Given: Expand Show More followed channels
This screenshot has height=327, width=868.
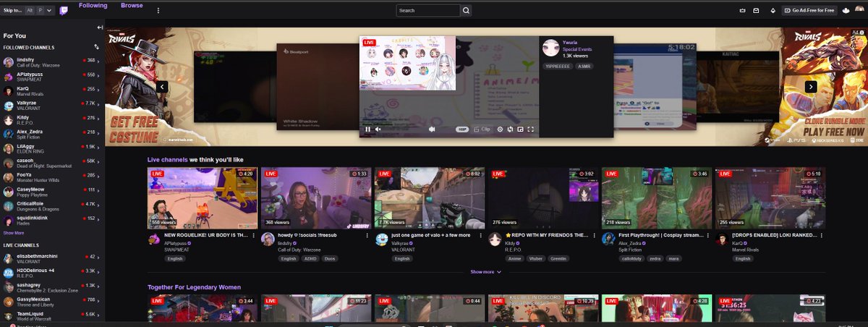Looking at the screenshot, I should coord(14,233).
